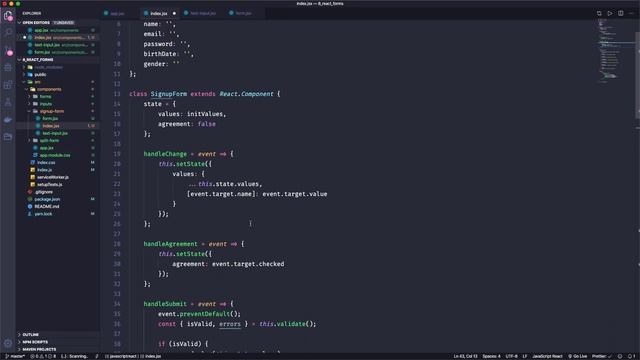The image size is (640, 360).
Task: Open the Explorer view in activity bar
Action: coord(8,16)
